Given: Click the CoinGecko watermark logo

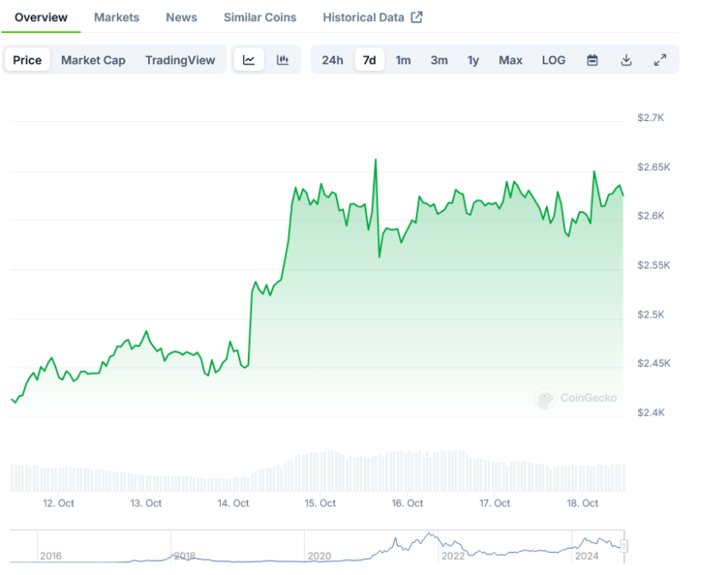Looking at the screenshot, I should (576, 398).
